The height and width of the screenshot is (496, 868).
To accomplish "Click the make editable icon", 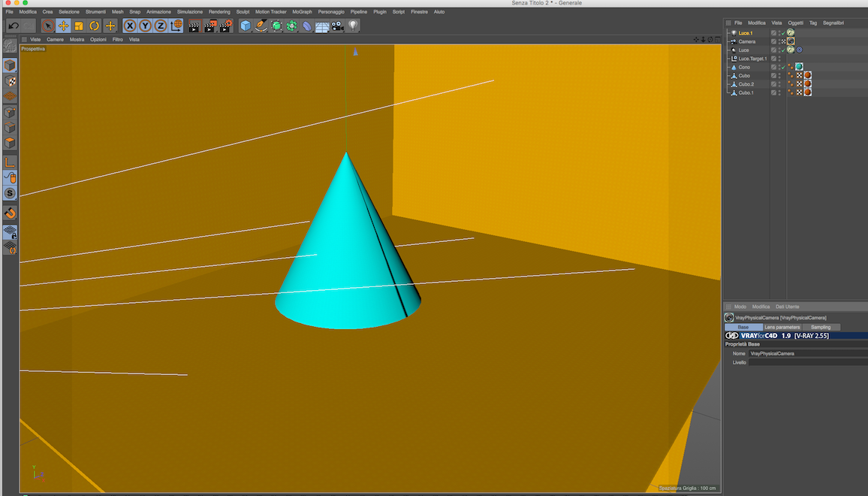I will pyautogui.click(x=10, y=46).
